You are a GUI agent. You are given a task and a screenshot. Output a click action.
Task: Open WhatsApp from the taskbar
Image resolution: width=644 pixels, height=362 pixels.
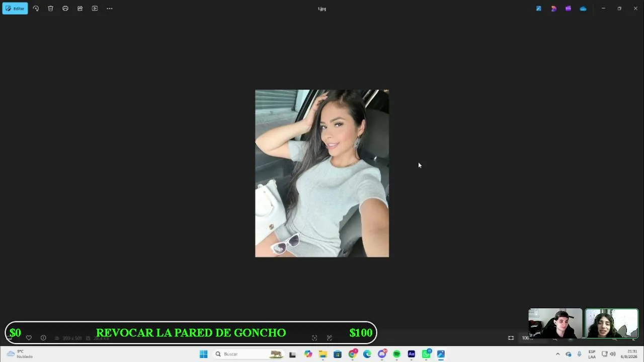click(x=426, y=354)
